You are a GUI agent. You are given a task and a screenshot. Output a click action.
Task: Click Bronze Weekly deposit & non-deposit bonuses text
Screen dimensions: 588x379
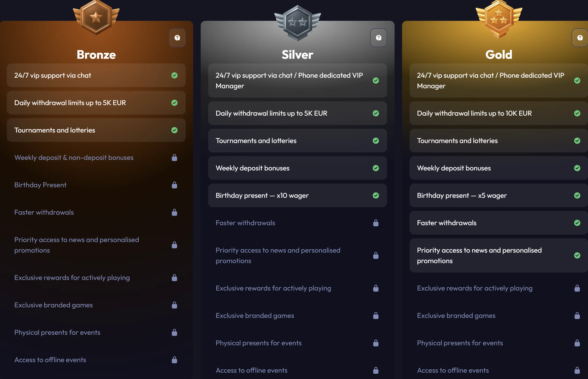coord(74,158)
